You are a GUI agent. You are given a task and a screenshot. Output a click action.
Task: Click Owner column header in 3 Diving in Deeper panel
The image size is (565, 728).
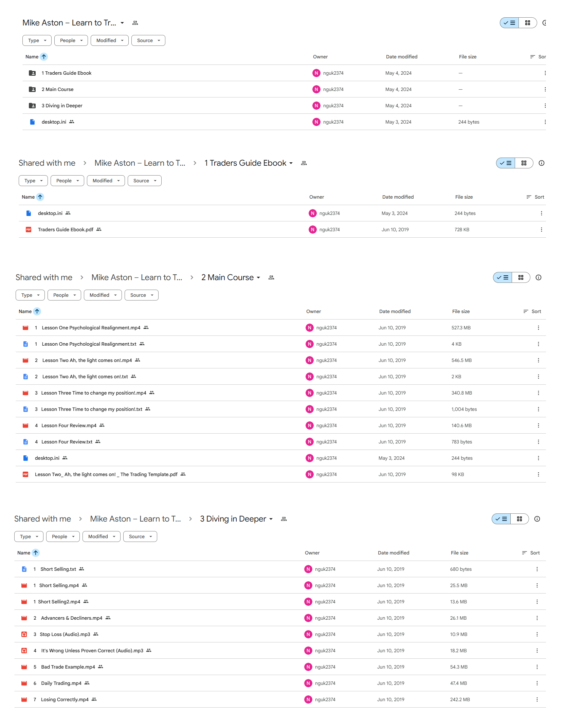pos(312,553)
